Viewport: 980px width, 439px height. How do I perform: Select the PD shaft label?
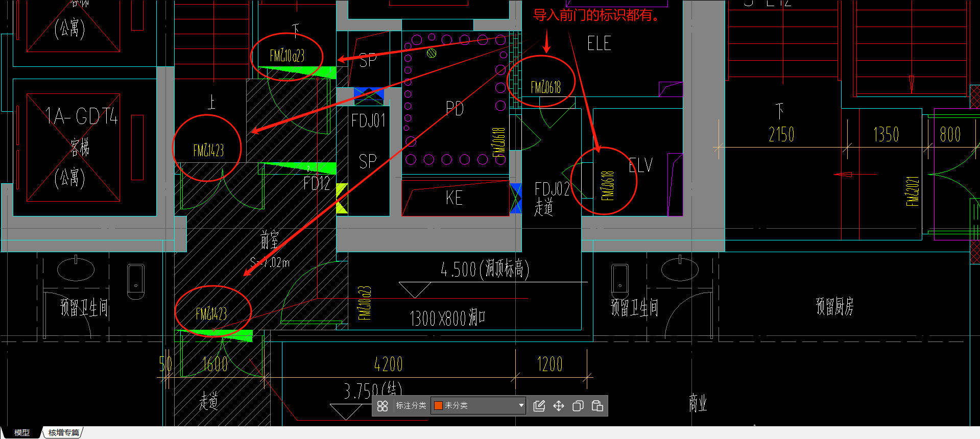pos(455,109)
